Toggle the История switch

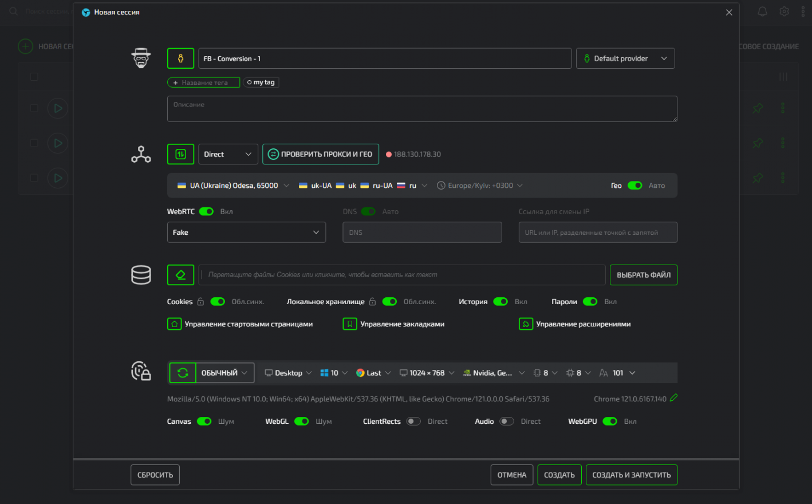point(500,302)
